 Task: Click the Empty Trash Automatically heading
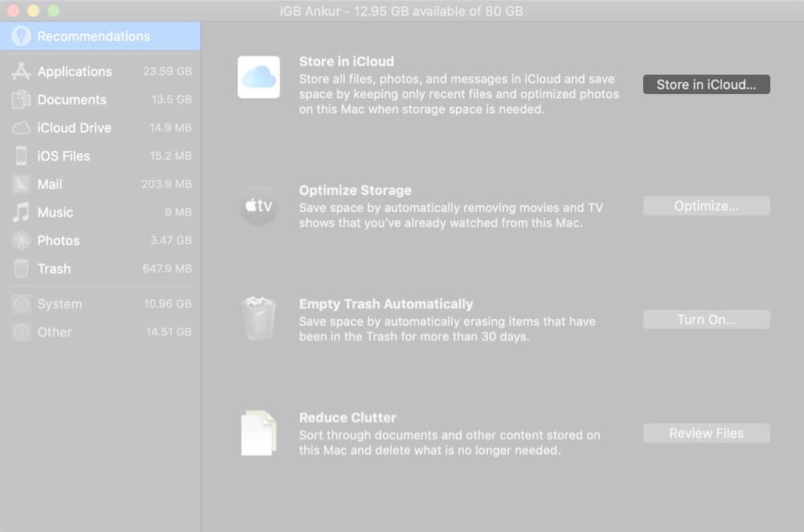click(386, 304)
